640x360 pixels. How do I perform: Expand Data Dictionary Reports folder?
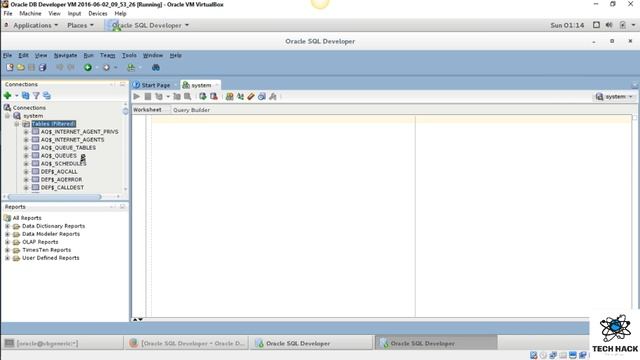point(7,226)
